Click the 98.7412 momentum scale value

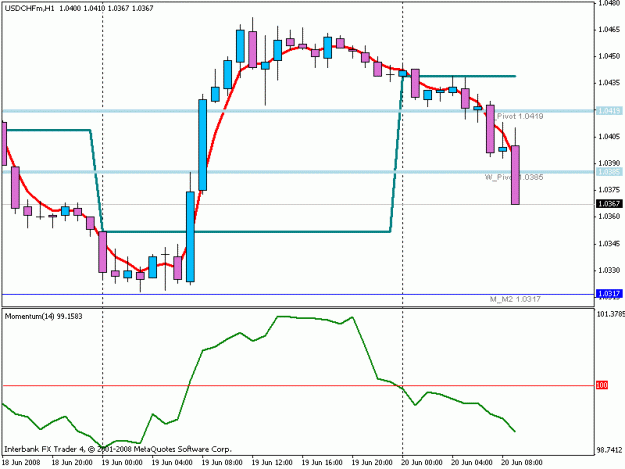tap(610, 450)
